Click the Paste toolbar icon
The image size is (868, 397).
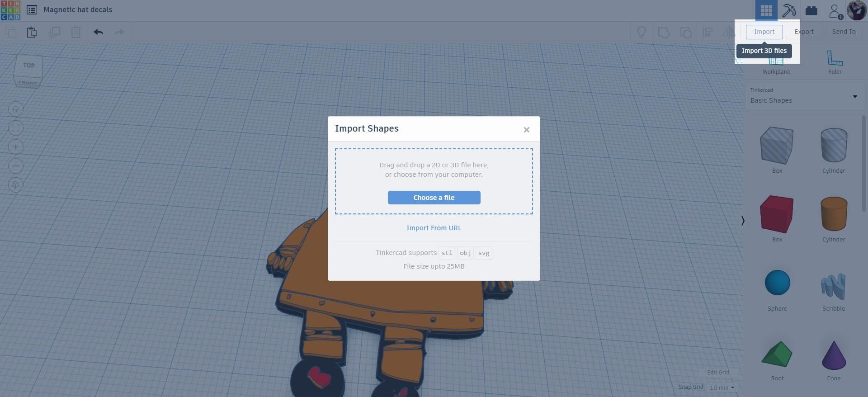(32, 32)
